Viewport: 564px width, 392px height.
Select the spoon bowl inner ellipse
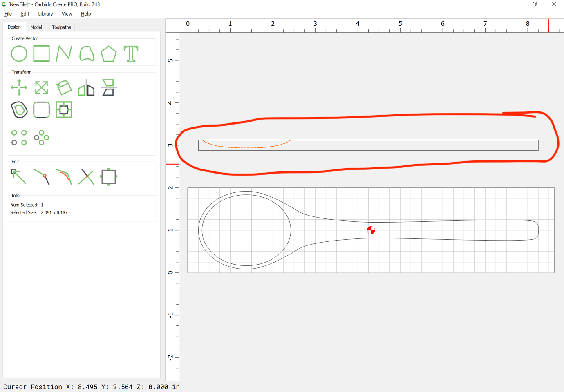coord(246,230)
